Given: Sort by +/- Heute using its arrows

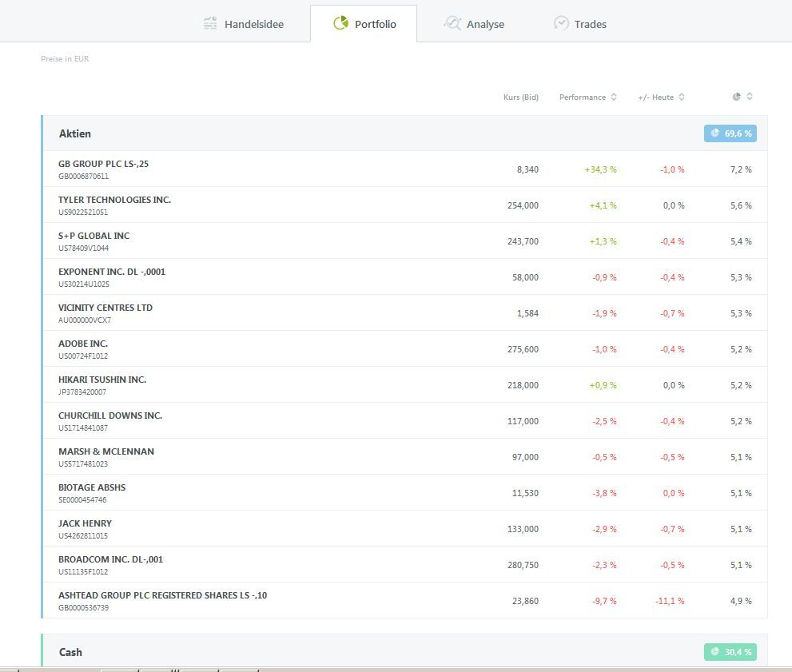Looking at the screenshot, I should point(682,97).
